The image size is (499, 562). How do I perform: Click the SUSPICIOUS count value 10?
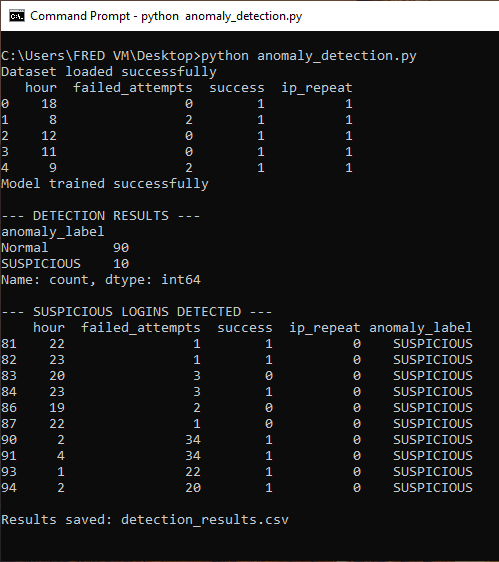121,264
